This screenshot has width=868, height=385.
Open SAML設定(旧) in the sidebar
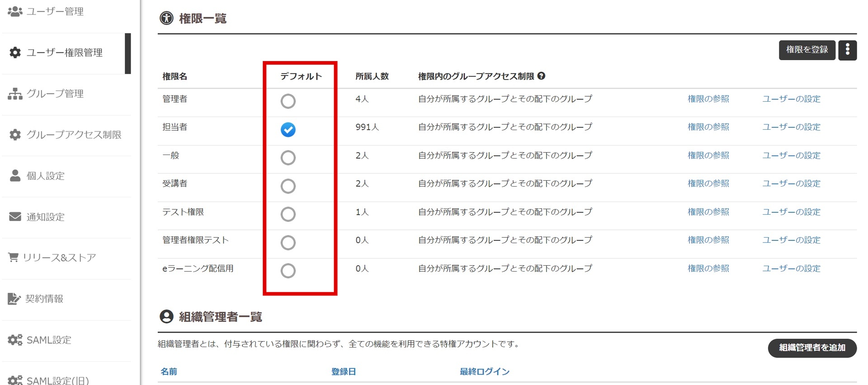pos(58,380)
